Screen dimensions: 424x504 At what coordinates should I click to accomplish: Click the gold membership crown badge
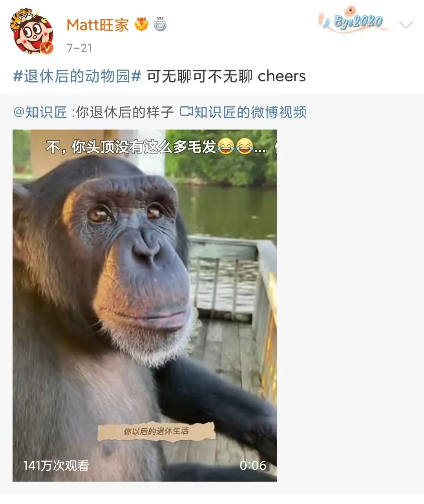click(142, 25)
